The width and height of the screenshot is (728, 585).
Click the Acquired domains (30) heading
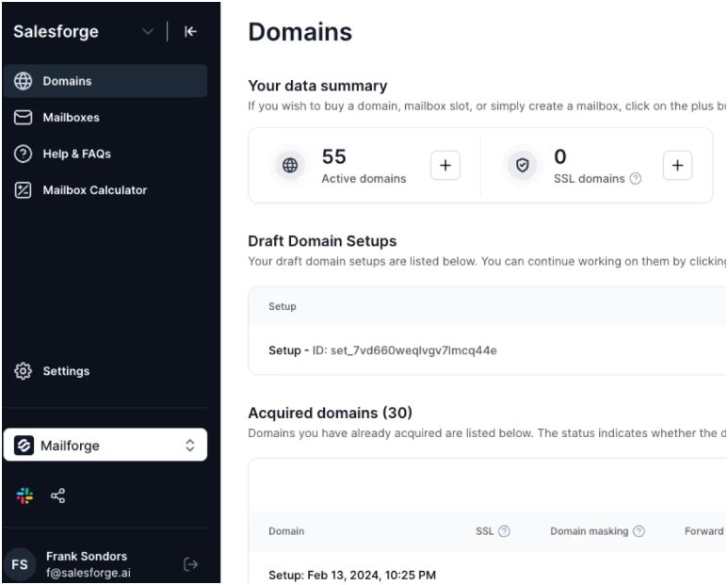[x=331, y=413]
